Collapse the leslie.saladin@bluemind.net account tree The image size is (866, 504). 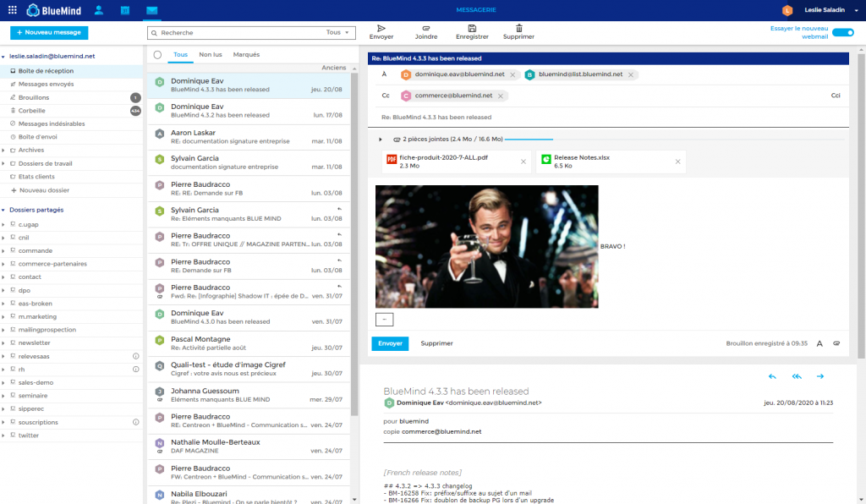point(3,57)
